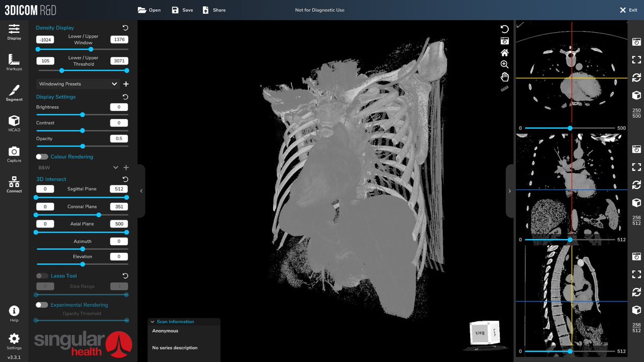Click the Contrast slider track
The image size is (644, 362).
pyautogui.click(x=82, y=130)
